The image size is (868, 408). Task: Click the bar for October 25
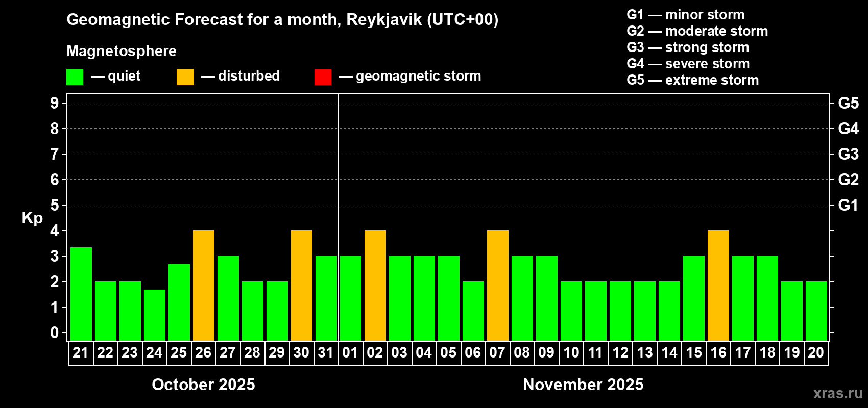point(179,302)
